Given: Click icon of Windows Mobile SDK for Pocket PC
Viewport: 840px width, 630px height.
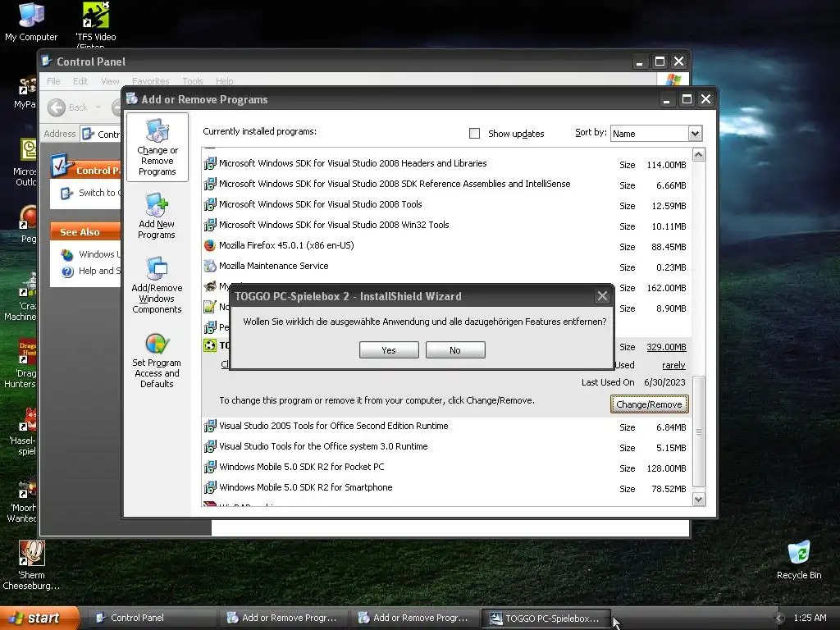Looking at the screenshot, I should [x=210, y=467].
